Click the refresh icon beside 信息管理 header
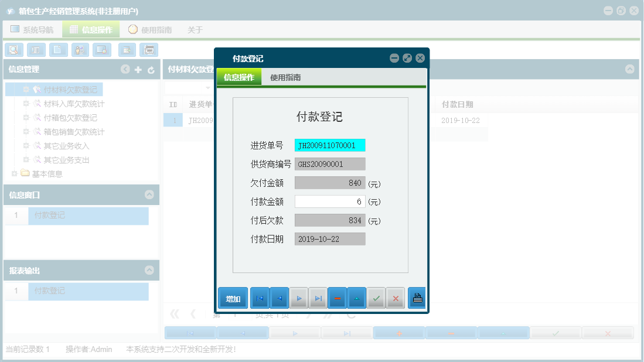644x362 pixels. coord(151,69)
